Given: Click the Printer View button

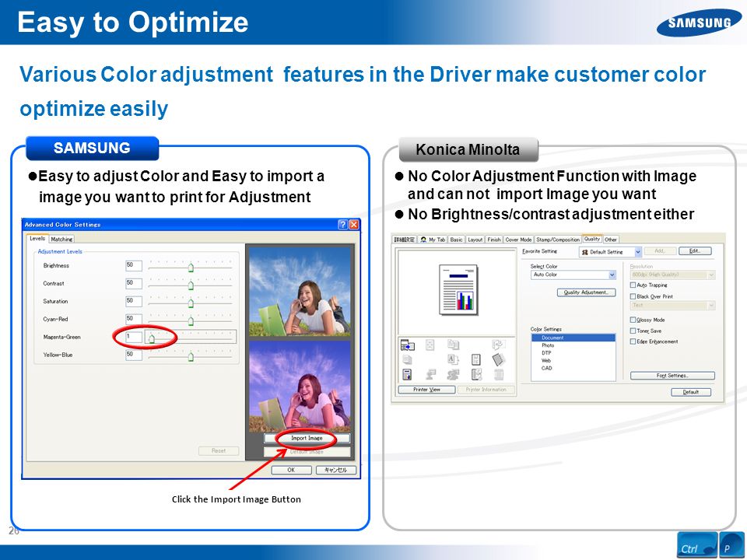Looking at the screenshot, I should pyautogui.click(x=427, y=390).
